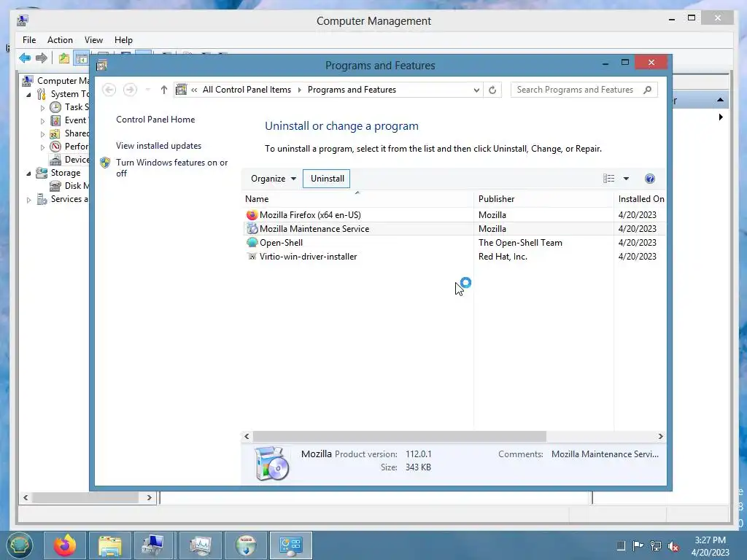
Task: Sort by Publisher column header
Action: 543,199
